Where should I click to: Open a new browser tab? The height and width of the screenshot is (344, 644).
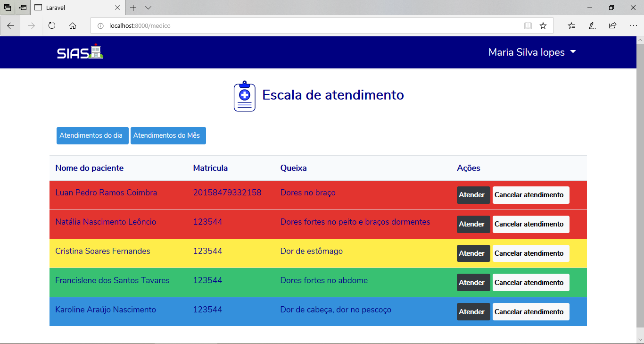coord(133,8)
